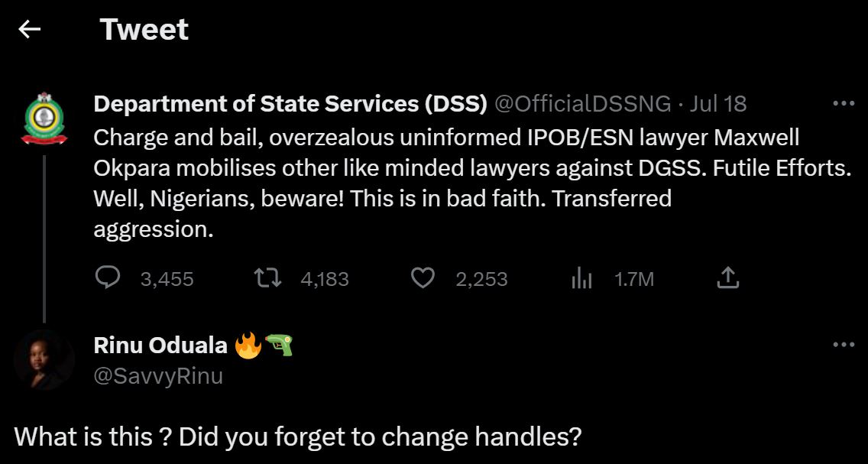The image size is (868, 464).
Task: Open the DSS tweet body text
Action: [458, 183]
